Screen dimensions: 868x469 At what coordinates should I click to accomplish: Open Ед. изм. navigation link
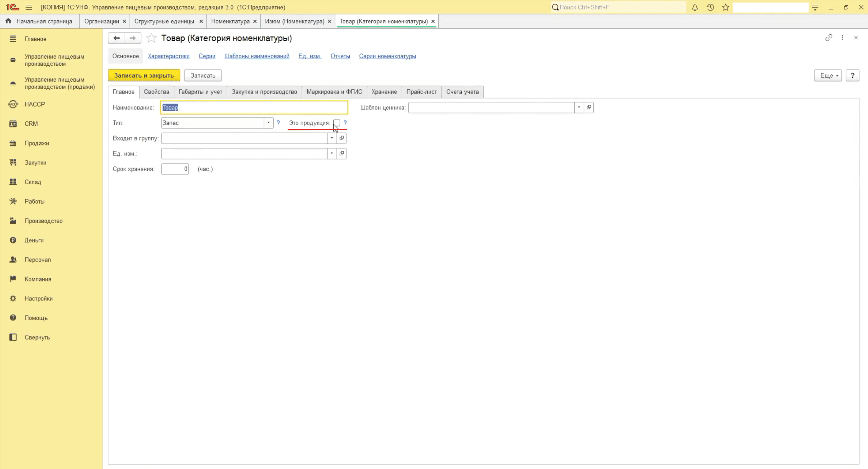point(310,56)
